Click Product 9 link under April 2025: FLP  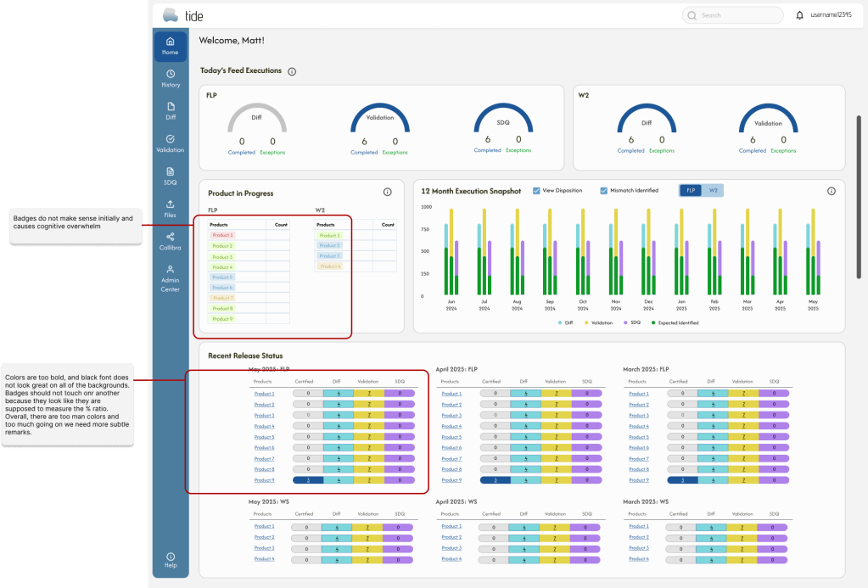point(451,480)
